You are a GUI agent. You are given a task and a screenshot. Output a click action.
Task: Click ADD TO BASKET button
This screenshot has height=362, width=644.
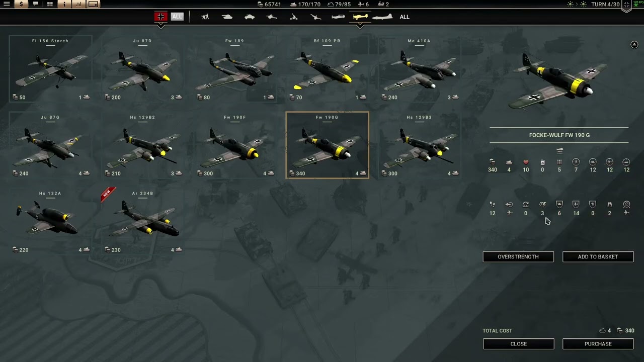[598, 256]
